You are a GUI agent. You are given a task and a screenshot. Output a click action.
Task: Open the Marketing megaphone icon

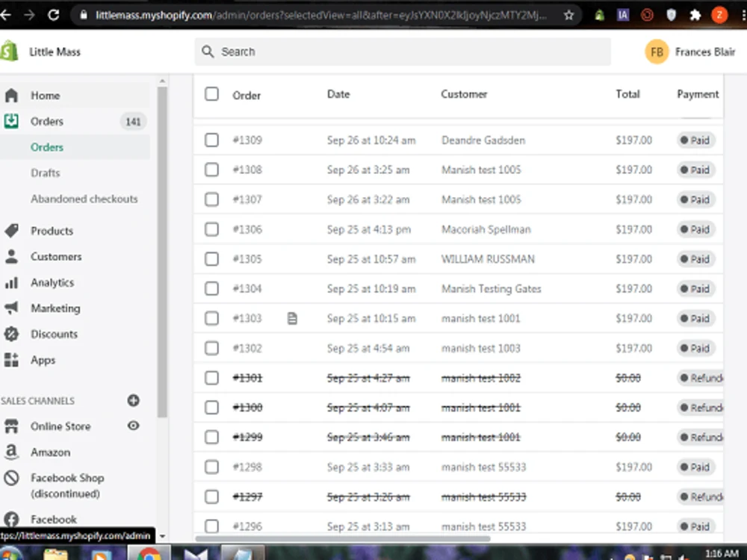[x=11, y=308]
